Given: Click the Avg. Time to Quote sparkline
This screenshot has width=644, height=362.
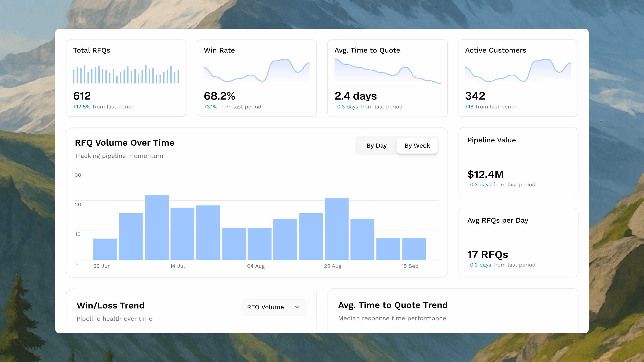Looking at the screenshot, I should tap(387, 71).
